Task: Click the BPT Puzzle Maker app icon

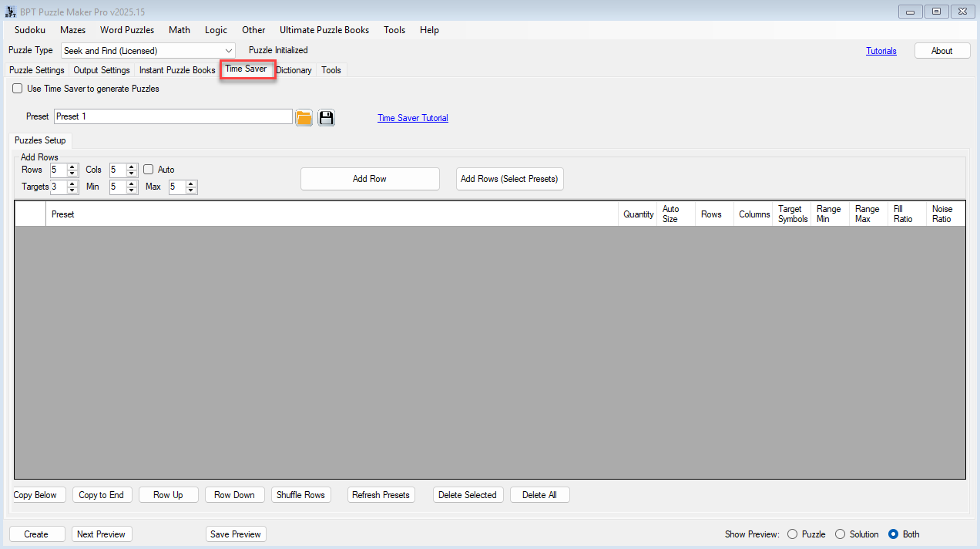Action: [11, 12]
